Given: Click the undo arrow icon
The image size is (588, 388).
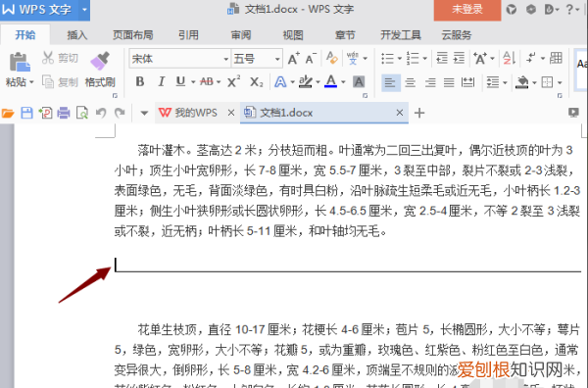Looking at the screenshot, I should (x=101, y=113).
